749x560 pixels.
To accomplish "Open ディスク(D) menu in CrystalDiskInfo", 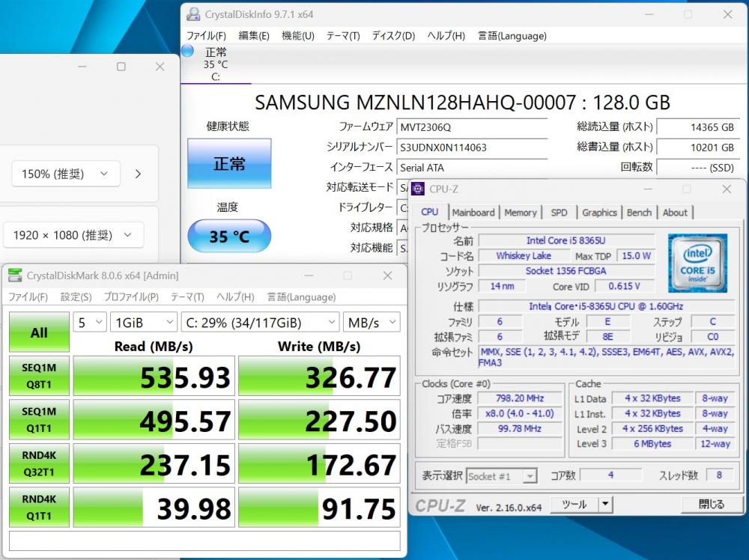I will click(x=394, y=36).
